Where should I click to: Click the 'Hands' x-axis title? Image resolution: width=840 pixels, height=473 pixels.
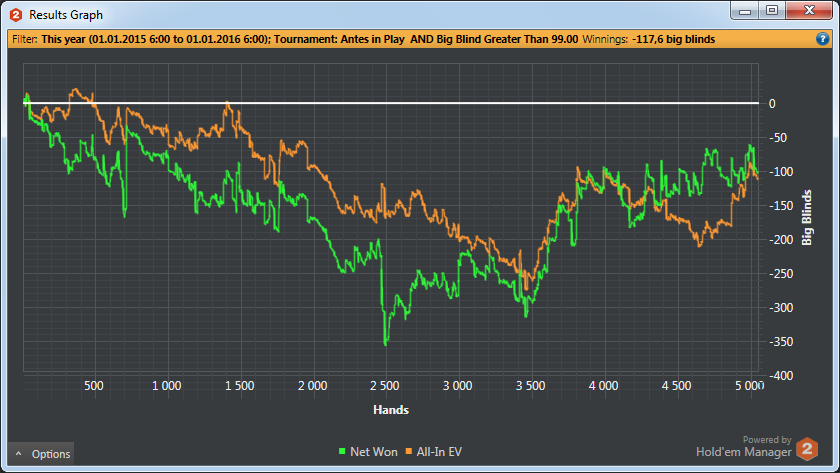pos(390,409)
